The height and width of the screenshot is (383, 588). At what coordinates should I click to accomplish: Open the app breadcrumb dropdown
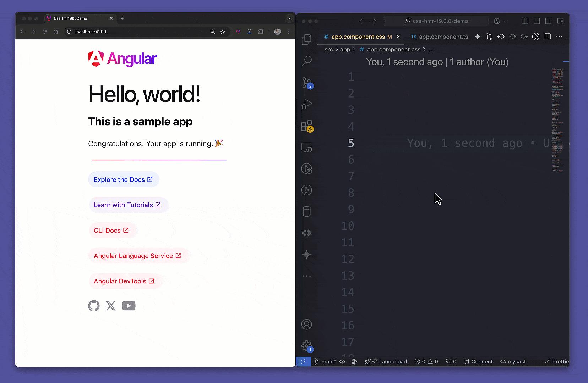click(x=345, y=50)
